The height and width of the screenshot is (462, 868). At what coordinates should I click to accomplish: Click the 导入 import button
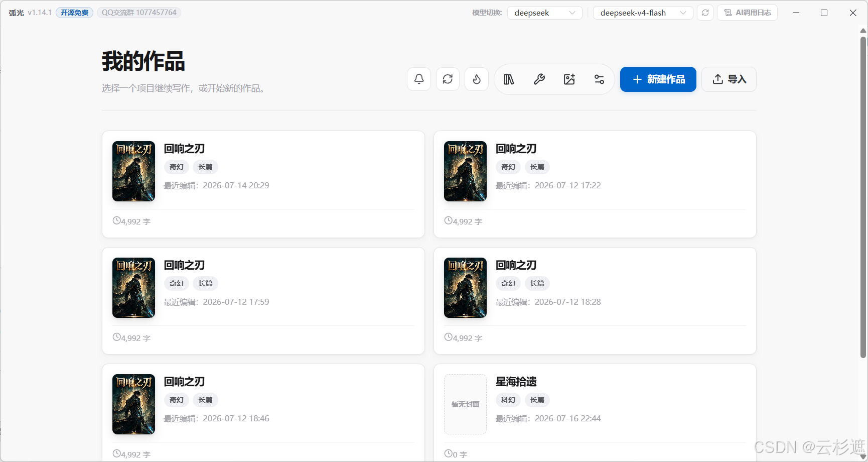click(x=729, y=79)
